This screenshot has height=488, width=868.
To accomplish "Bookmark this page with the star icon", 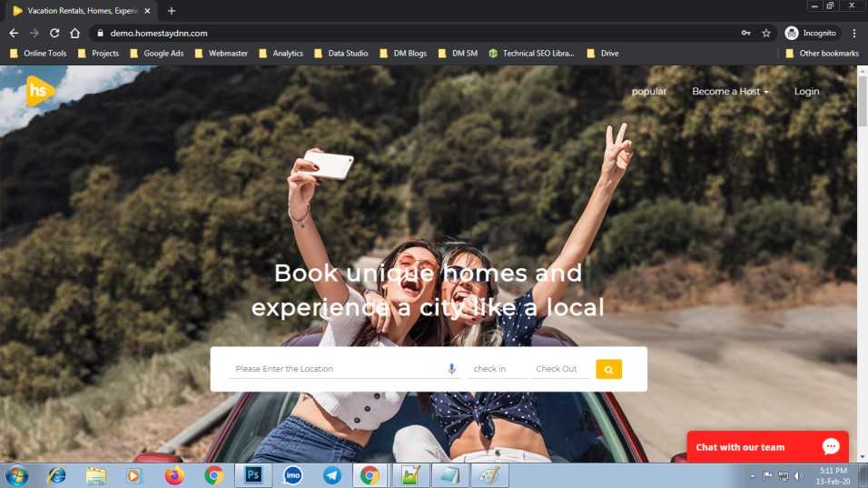I will [x=766, y=34].
